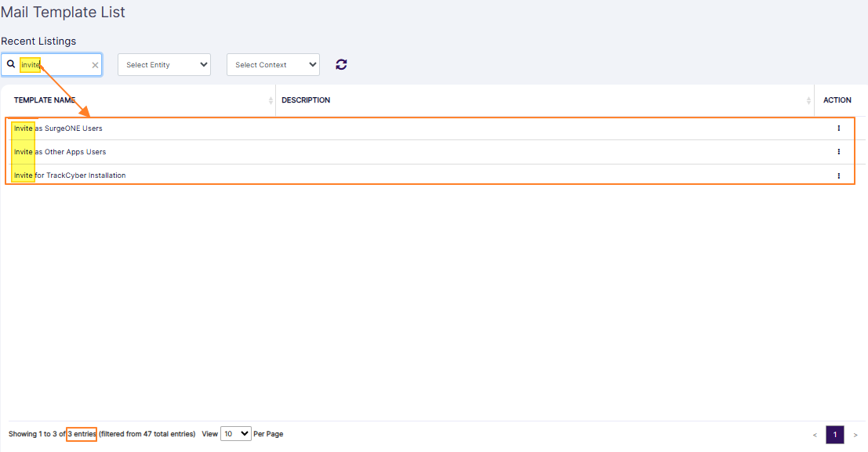Screen dimensions: 868x452
Task: Go to previous page with the left chevron
Action: click(x=815, y=434)
